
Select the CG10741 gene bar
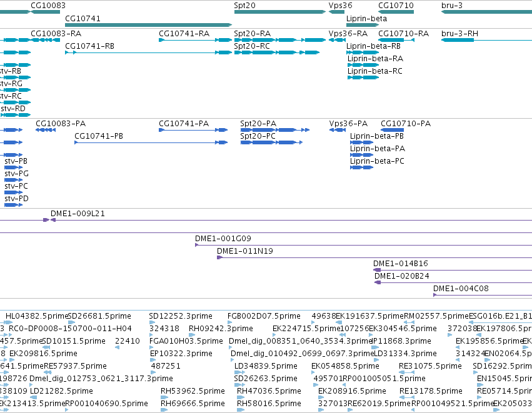click(x=148, y=25)
